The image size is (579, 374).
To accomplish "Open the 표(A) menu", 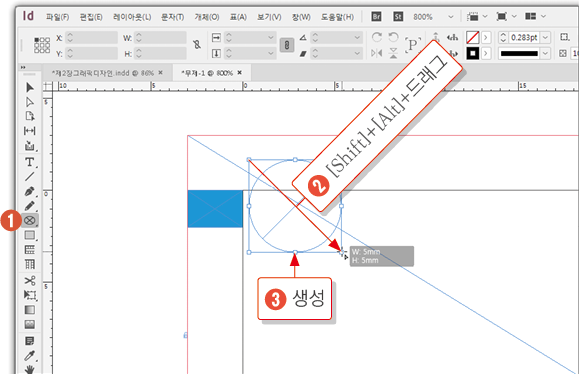I will pyautogui.click(x=238, y=17).
